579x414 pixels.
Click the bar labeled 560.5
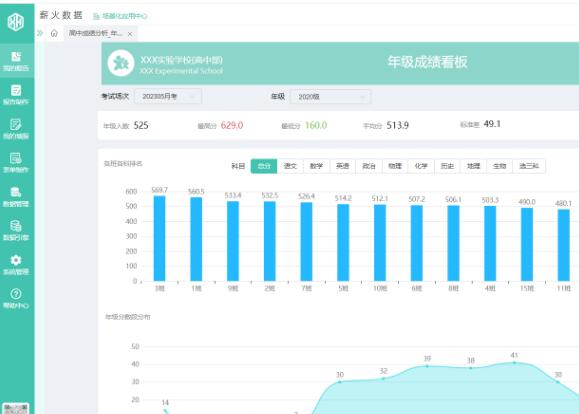point(196,239)
